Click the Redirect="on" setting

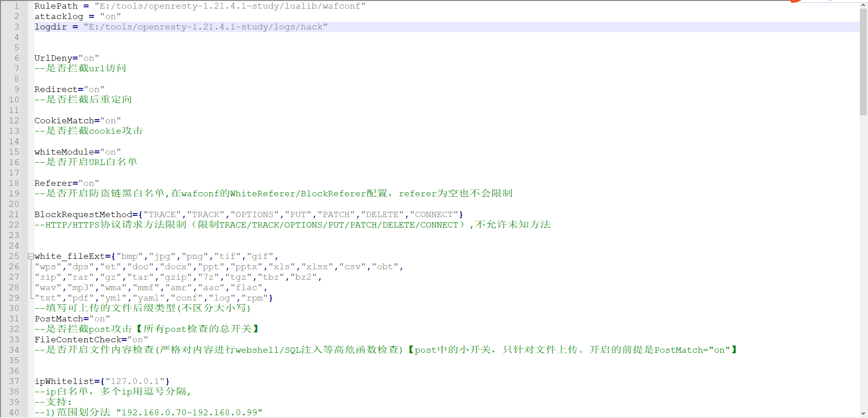click(x=69, y=89)
